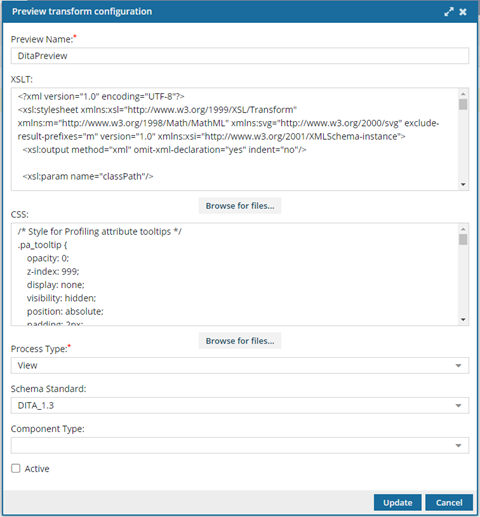Click the XSLT scrollbar down arrow
The image size is (480, 517).
point(463,184)
